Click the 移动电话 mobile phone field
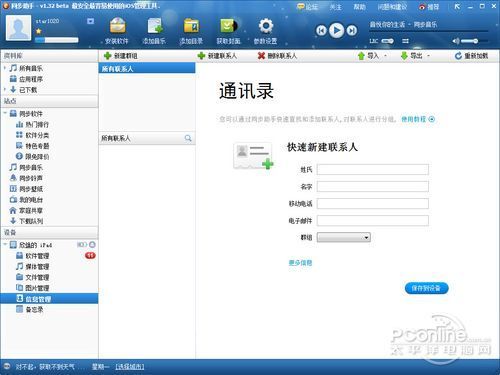Screen dimensions: 500x375 click(373, 203)
